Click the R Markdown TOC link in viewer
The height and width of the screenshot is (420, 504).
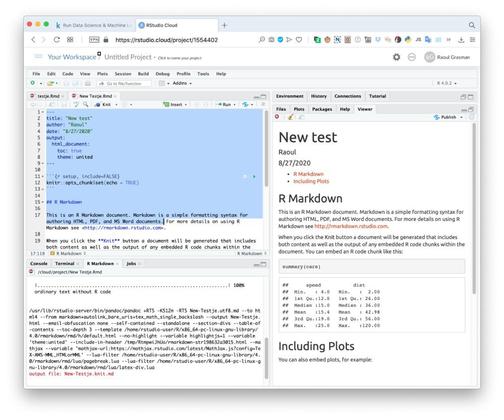pos(308,174)
